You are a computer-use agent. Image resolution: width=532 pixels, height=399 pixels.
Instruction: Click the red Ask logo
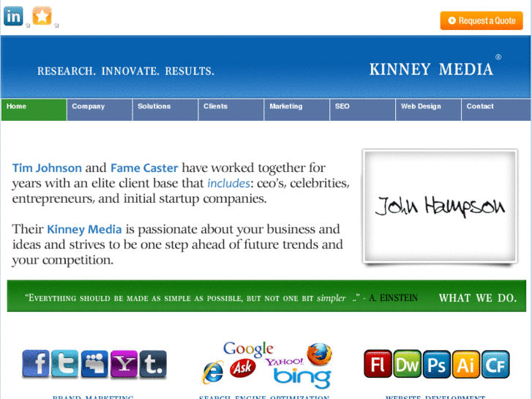(x=243, y=368)
